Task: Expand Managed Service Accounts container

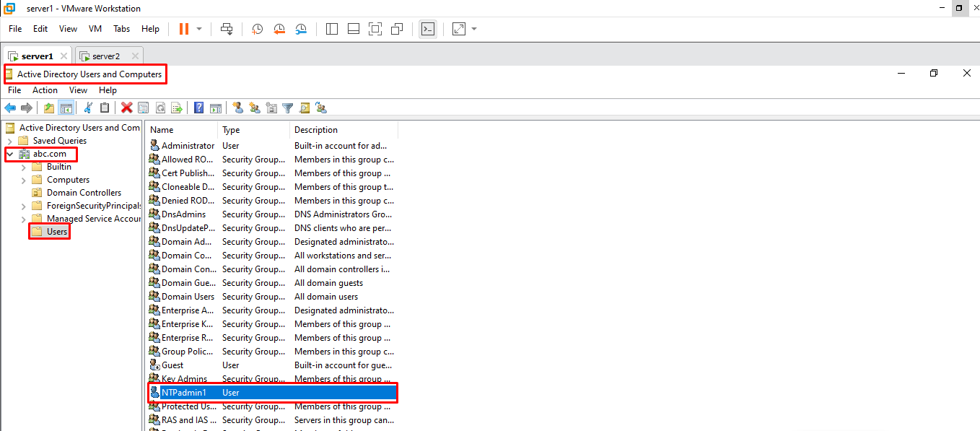Action: coord(23,219)
